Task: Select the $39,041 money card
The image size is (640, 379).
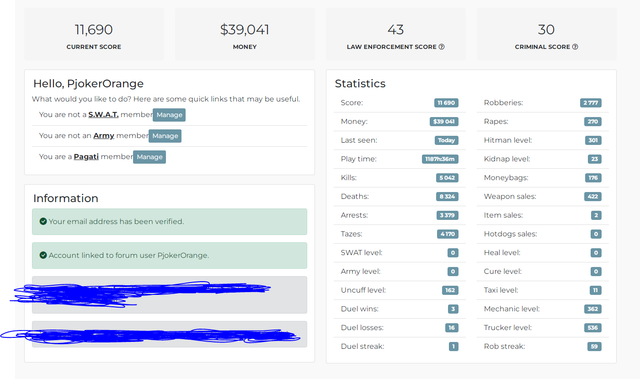Action: click(245, 34)
